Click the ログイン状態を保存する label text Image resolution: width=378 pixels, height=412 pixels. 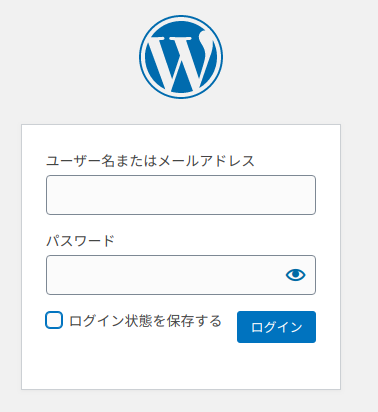coord(145,321)
